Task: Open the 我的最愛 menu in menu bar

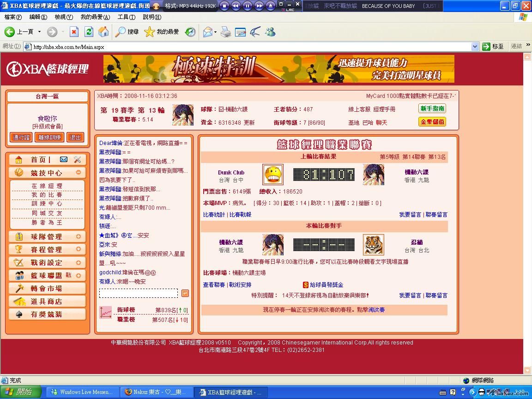Action: [x=95, y=17]
